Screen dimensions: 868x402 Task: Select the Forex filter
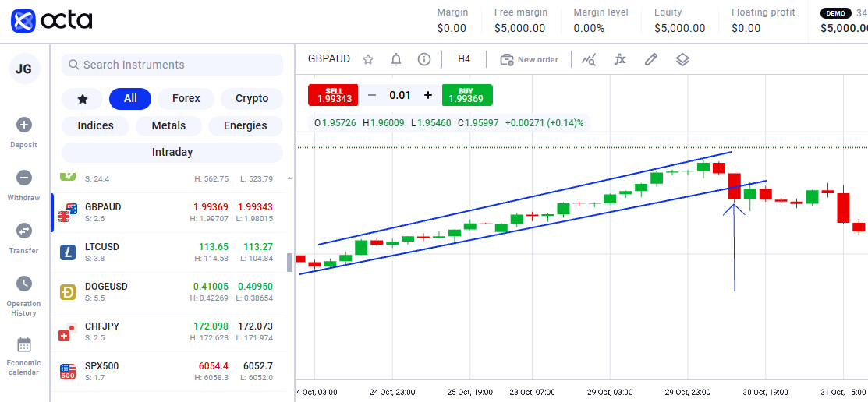[x=186, y=98]
